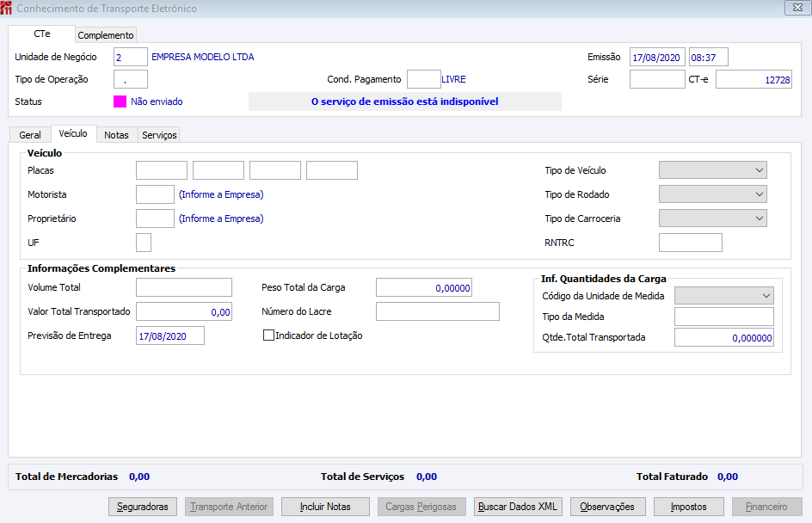The image size is (812, 523).
Task: Click the first Placas input field
Action: click(x=162, y=170)
